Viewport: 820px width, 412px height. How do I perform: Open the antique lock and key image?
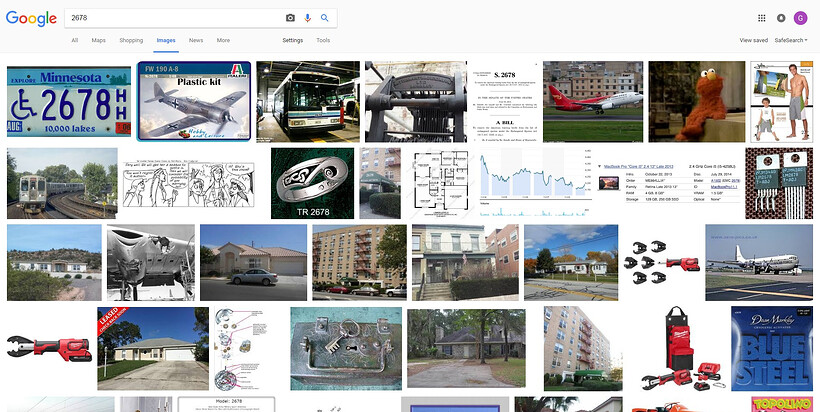pos(346,348)
